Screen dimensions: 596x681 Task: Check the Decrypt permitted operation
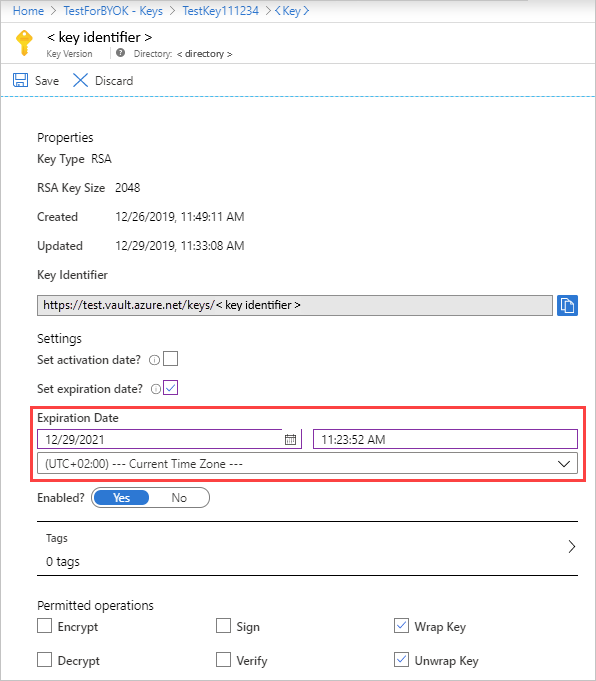pyautogui.click(x=44, y=659)
